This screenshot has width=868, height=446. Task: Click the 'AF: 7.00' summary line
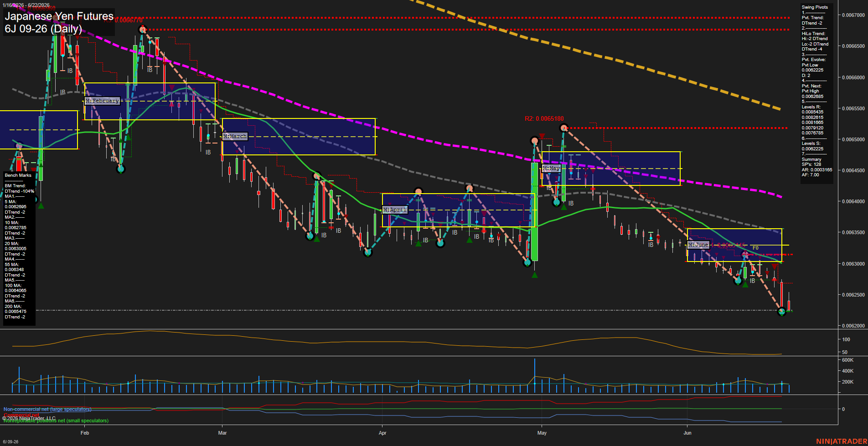[811, 175]
